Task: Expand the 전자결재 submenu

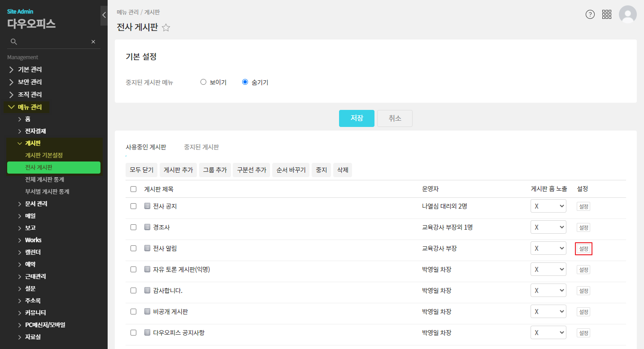Action: click(35, 131)
